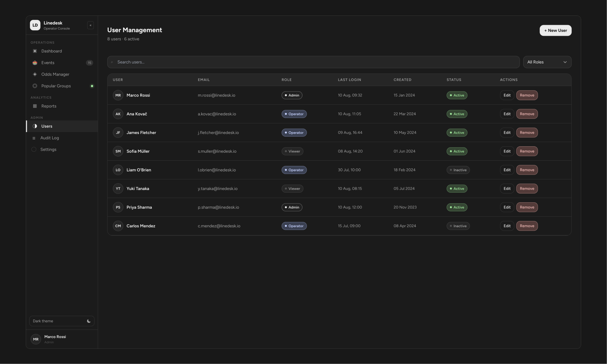607x364 pixels.
Task: Focus the Search users field
Action: pyautogui.click(x=313, y=62)
